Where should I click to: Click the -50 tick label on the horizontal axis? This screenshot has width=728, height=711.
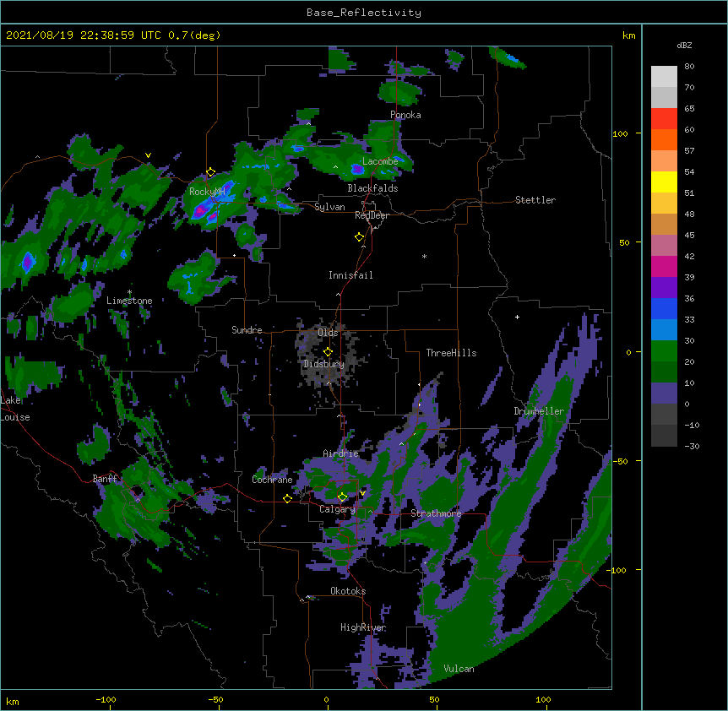coord(215,699)
